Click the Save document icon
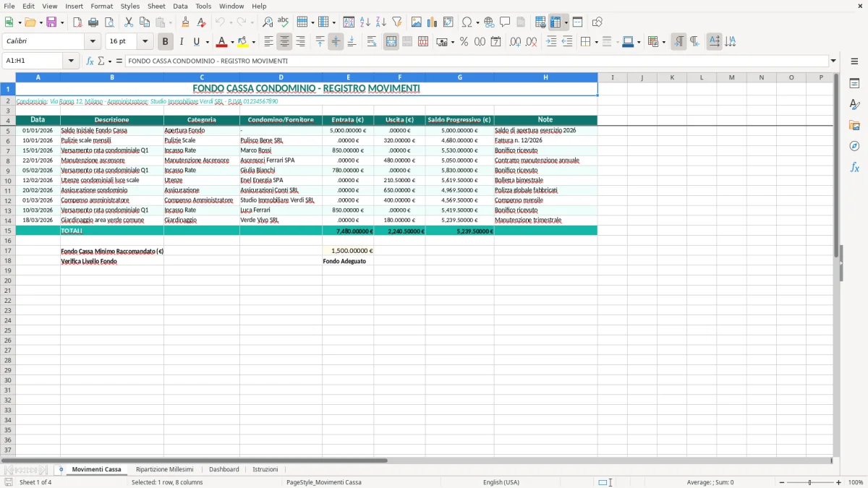 (51, 22)
